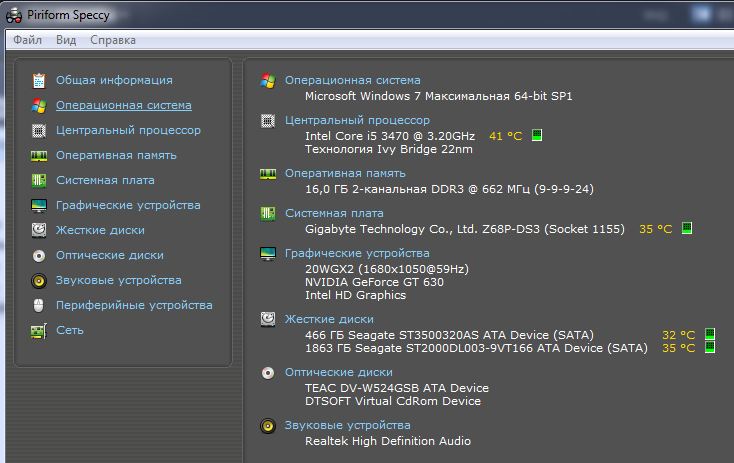Click the summary clipboard icon in sidebar
Screen dimensions: 734x463
[39, 80]
